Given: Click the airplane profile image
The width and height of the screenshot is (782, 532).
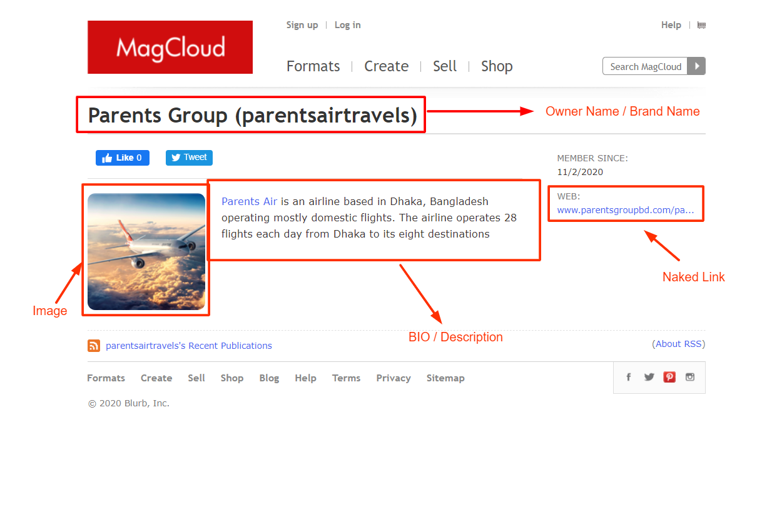Looking at the screenshot, I should click(146, 251).
